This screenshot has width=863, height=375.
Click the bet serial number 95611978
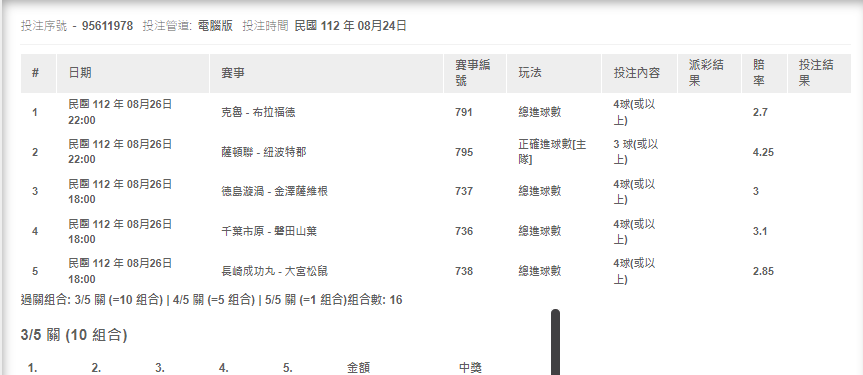107,26
